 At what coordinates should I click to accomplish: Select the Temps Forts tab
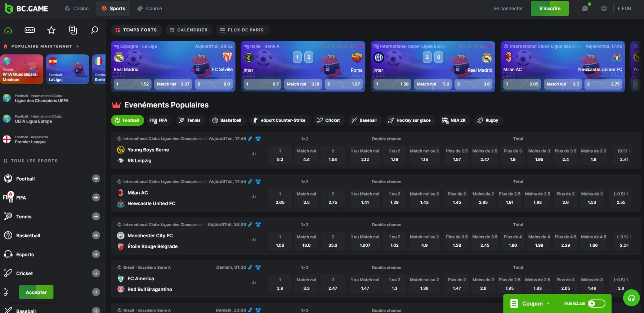136,30
